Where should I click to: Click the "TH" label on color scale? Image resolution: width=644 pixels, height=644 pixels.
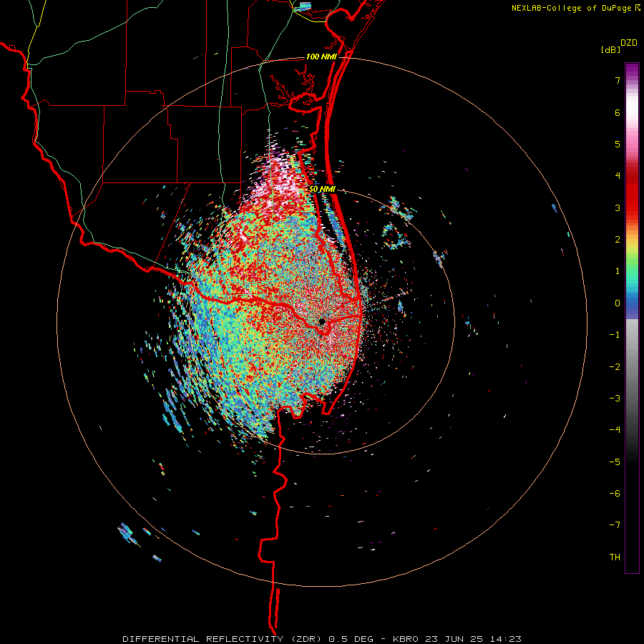615,557
